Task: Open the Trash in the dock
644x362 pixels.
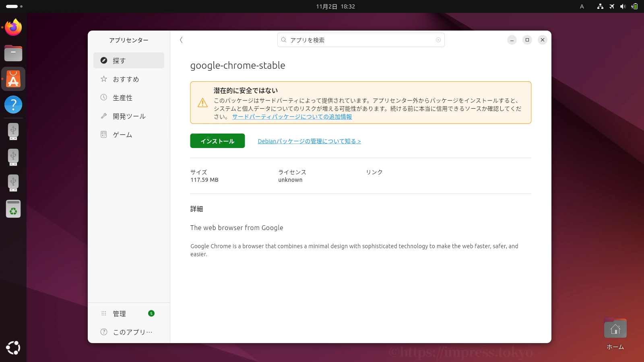Action: click(13, 209)
